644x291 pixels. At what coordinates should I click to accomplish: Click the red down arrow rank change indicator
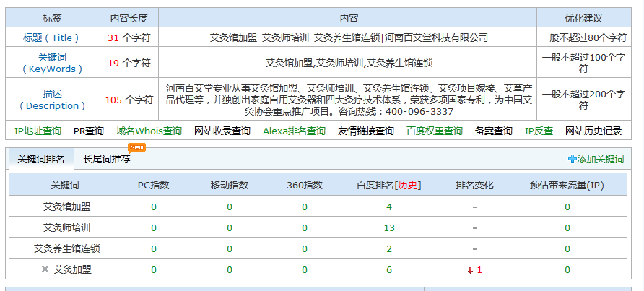click(x=470, y=270)
